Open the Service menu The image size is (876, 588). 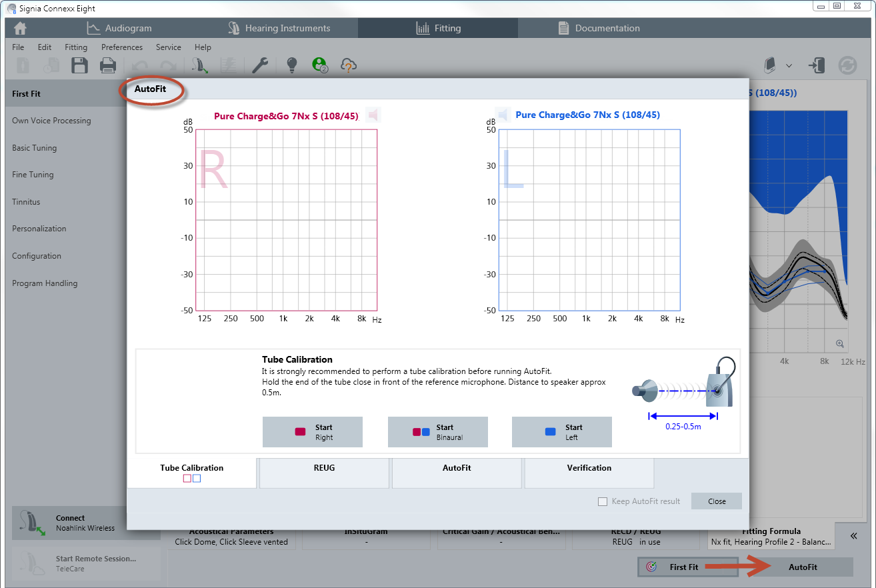coord(169,47)
